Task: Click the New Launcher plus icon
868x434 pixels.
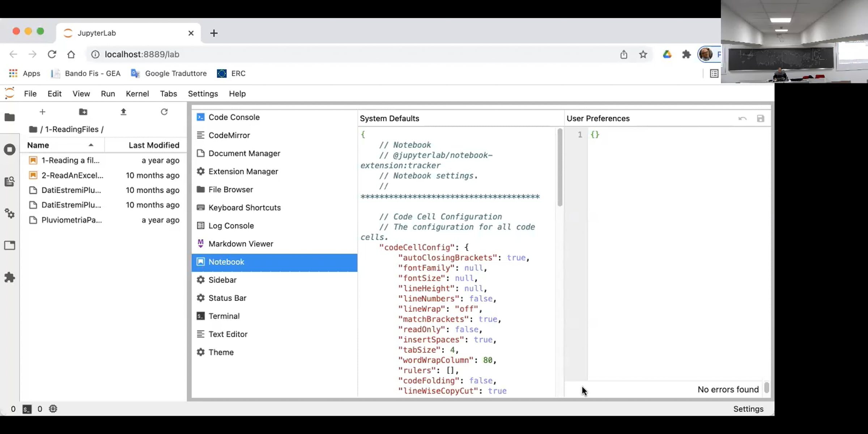Action: pyautogui.click(x=42, y=112)
